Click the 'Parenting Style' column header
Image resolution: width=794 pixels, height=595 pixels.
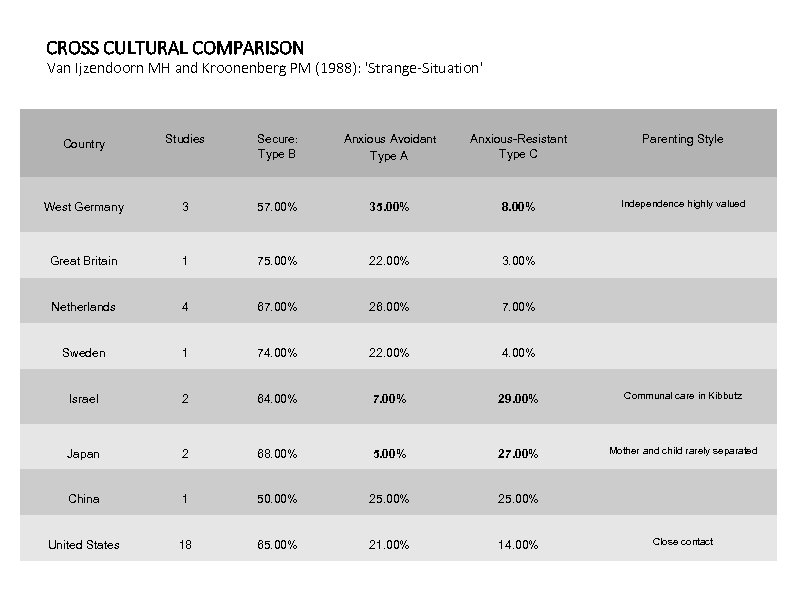point(682,139)
